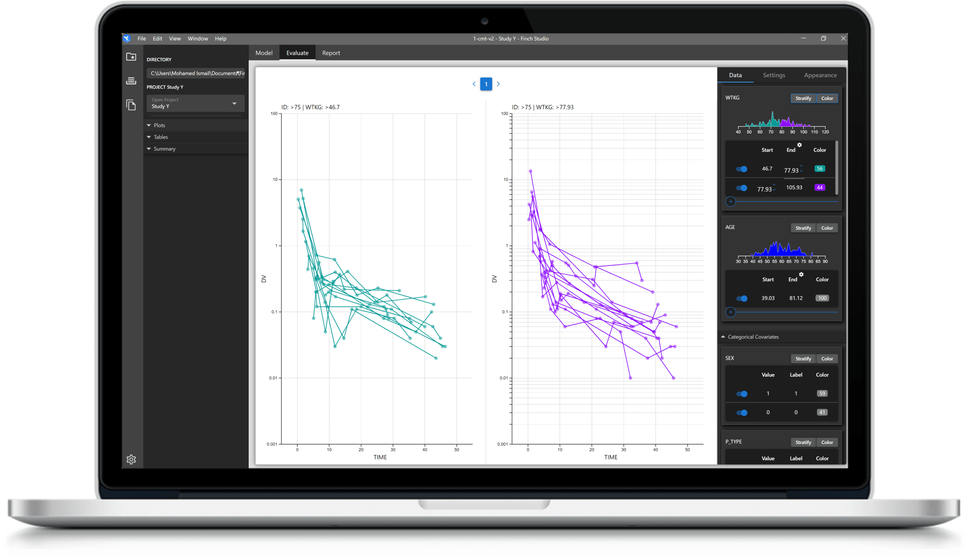
Task: Switch to the Appearance tab
Action: (820, 75)
